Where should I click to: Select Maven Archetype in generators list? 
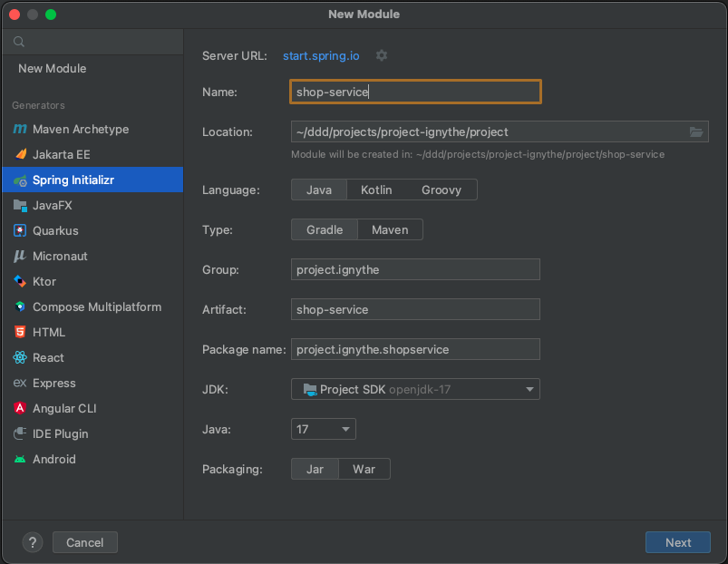click(92, 129)
